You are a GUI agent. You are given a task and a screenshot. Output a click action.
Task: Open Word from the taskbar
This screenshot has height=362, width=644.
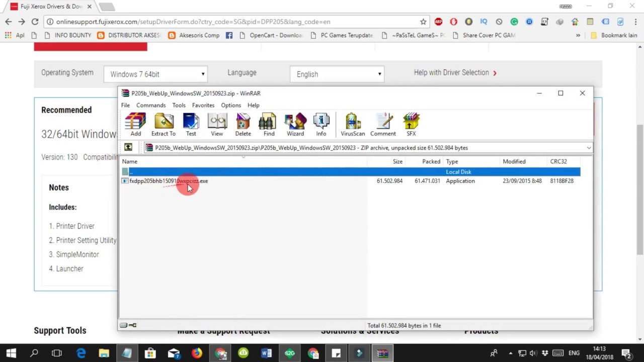(x=266, y=353)
